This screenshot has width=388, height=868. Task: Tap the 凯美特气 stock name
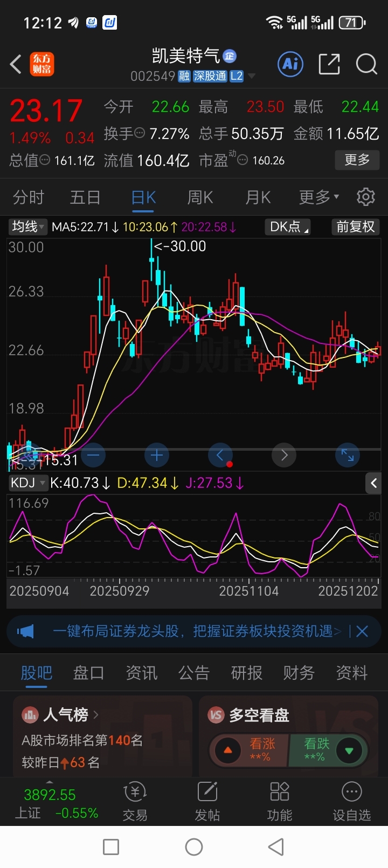pyautogui.click(x=186, y=56)
